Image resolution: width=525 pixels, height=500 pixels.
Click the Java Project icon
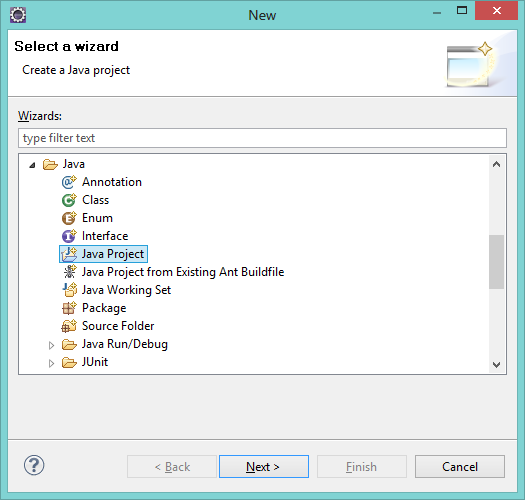tap(69, 254)
